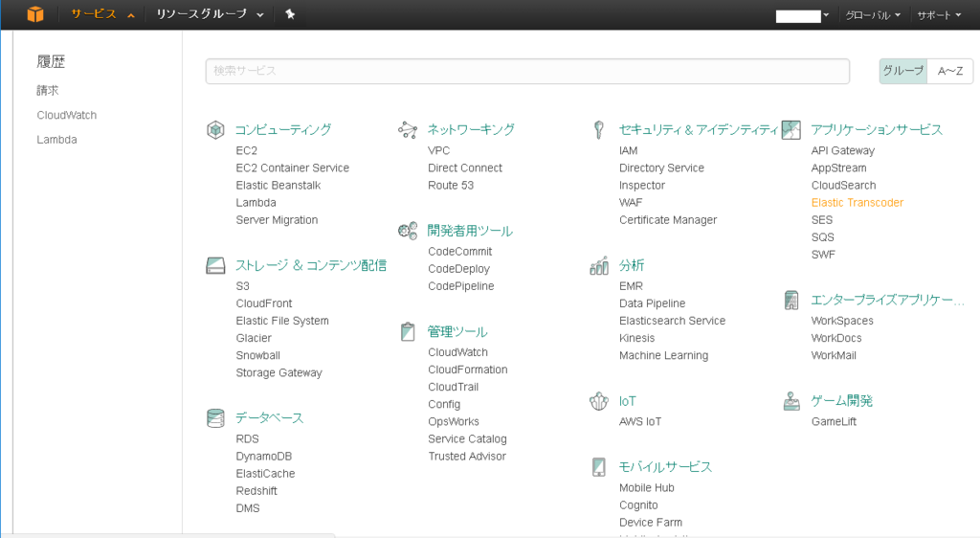This screenshot has width=980, height=538.
Task: Open Elastic File System
Action: pyautogui.click(x=282, y=321)
